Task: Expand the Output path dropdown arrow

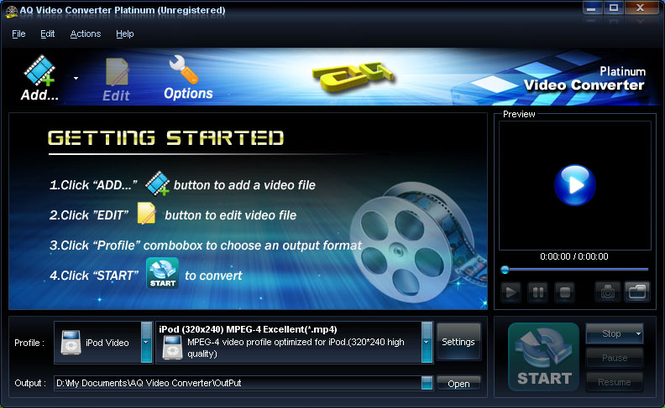Action: click(x=427, y=383)
